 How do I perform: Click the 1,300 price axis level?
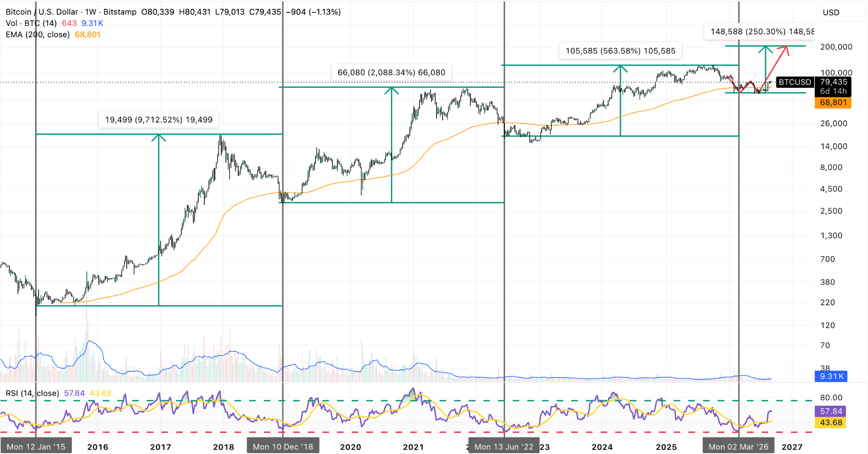coord(832,235)
